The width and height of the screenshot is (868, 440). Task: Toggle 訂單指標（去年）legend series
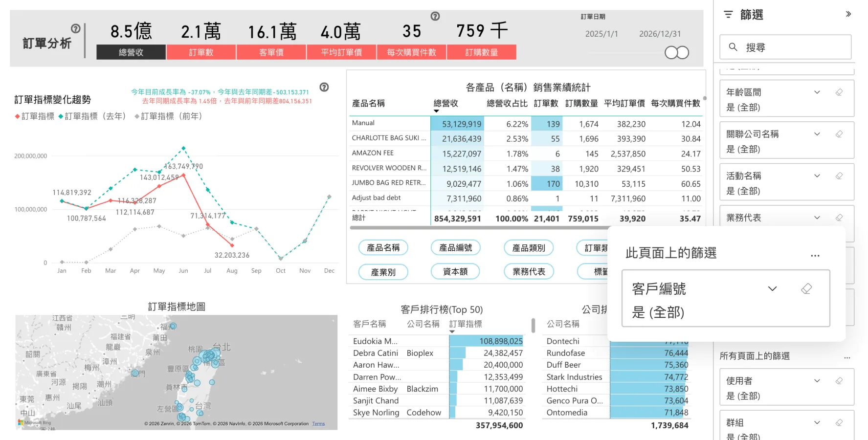coord(92,116)
